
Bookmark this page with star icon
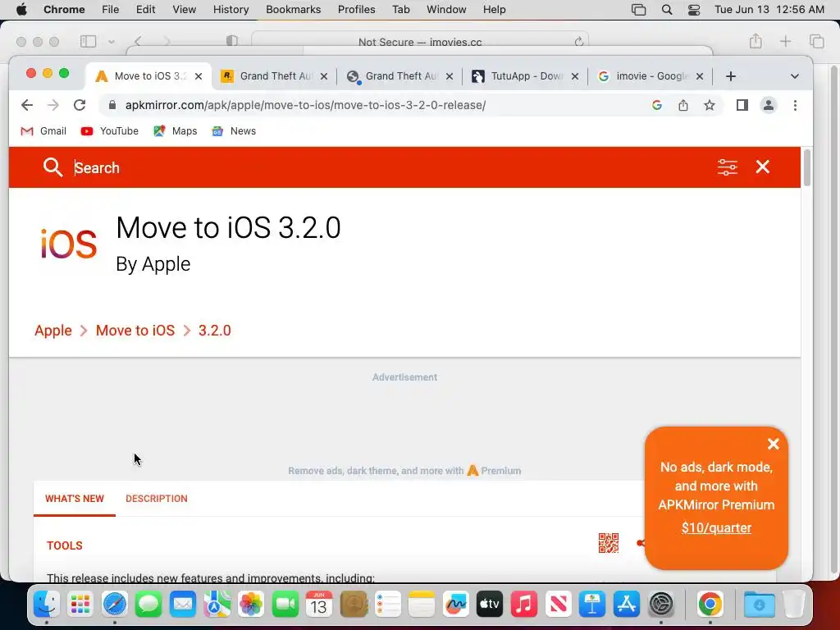tap(710, 105)
